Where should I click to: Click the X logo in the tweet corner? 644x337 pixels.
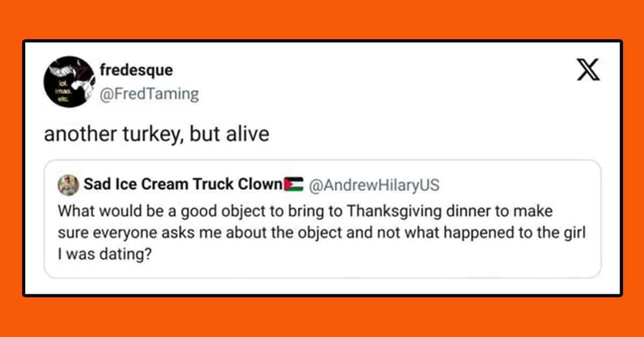tap(589, 70)
